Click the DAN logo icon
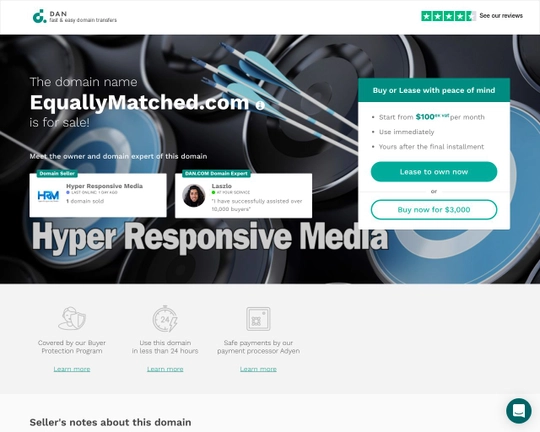 tap(40, 16)
